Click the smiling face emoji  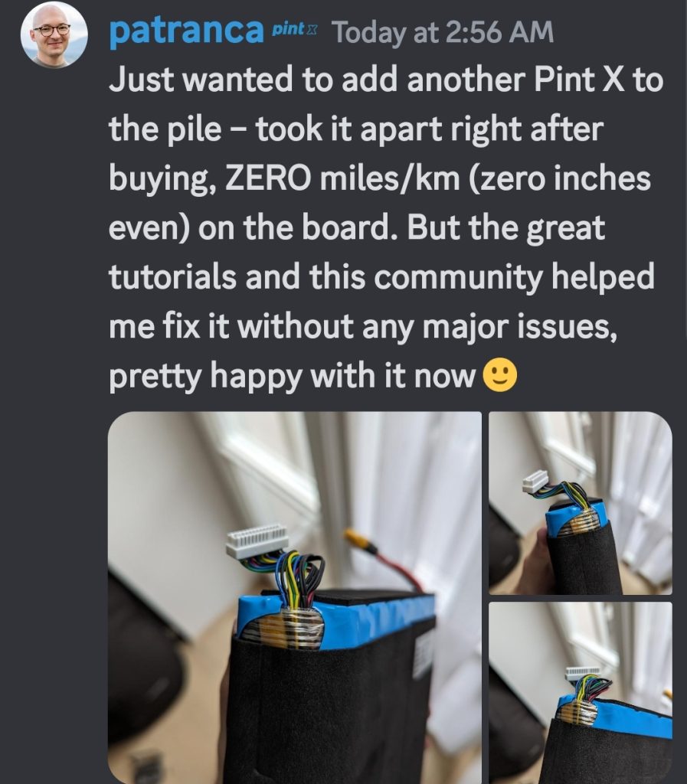499,375
